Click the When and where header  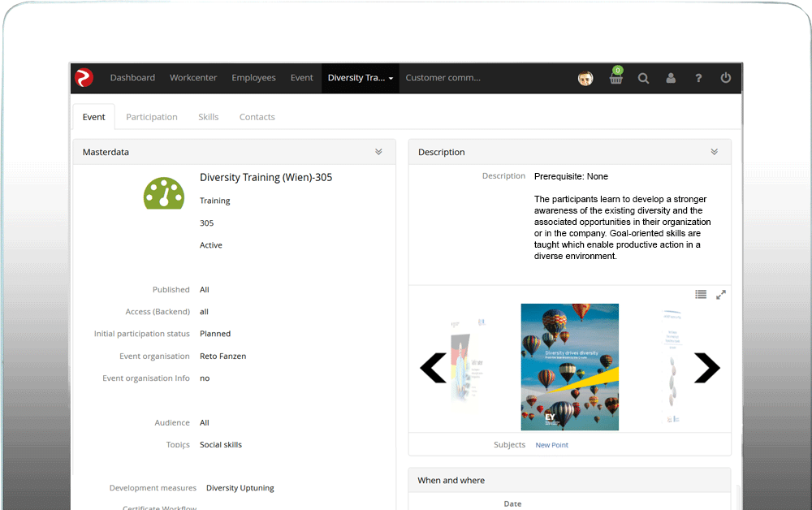click(451, 481)
